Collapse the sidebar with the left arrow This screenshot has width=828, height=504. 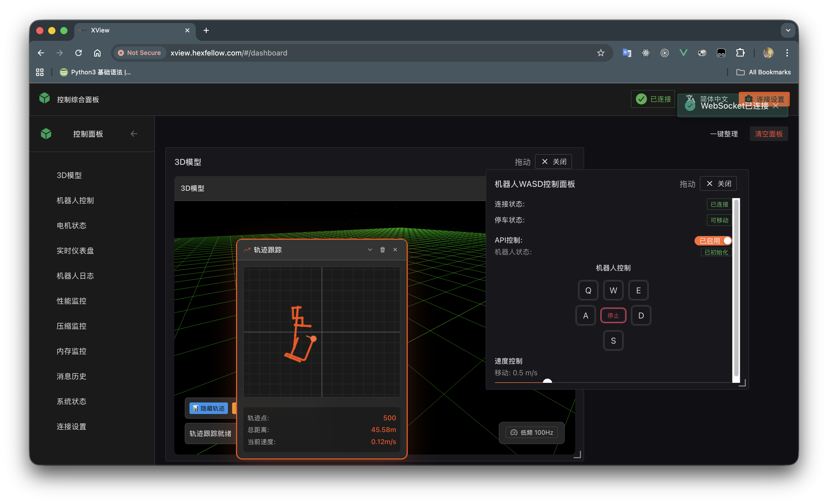click(134, 134)
